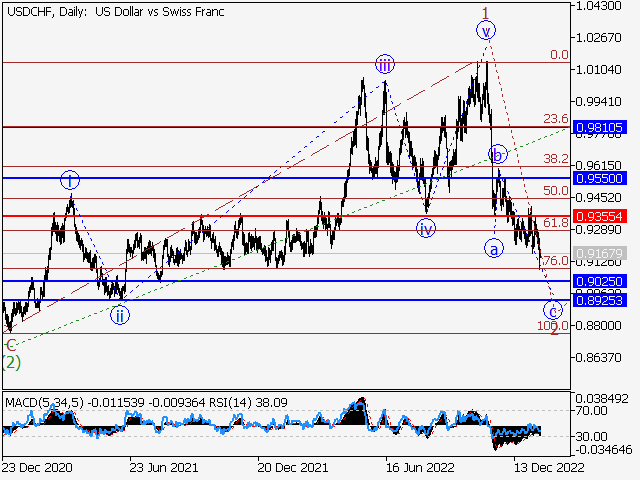This screenshot has height=480, width=640.
Task: Select the blue price label 0.89253
Action: [x=599, y=301]
